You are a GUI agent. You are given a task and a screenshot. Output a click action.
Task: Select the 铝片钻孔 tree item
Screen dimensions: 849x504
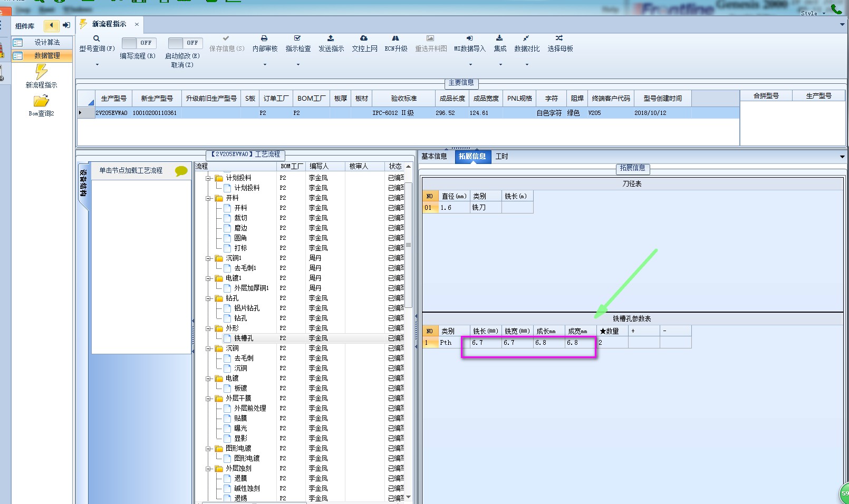coord(247,308)
